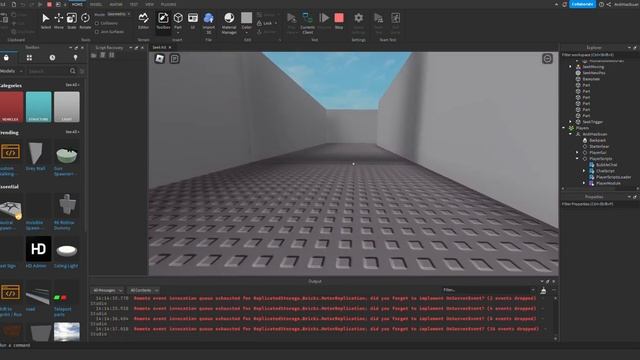Screen dimensions: 640x360
Task: Open the Mode Geometry dropdown
Action: [x=119, y=14]
